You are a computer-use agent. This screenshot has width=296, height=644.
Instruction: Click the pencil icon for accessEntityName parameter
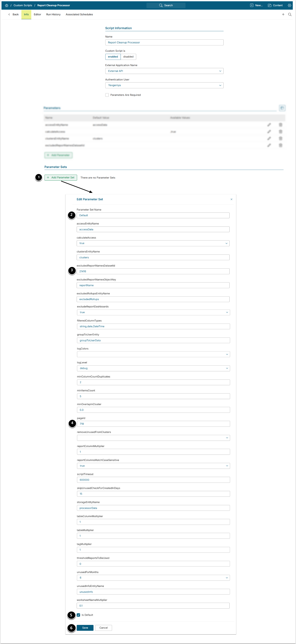point(269,125)
